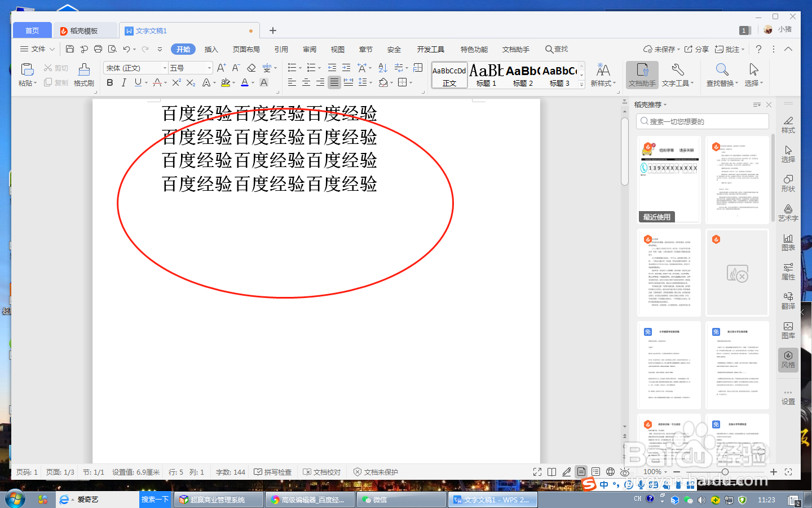Decrease font size with A- icon
Screen dimensions: 812x508
click(x=236, y=68)
